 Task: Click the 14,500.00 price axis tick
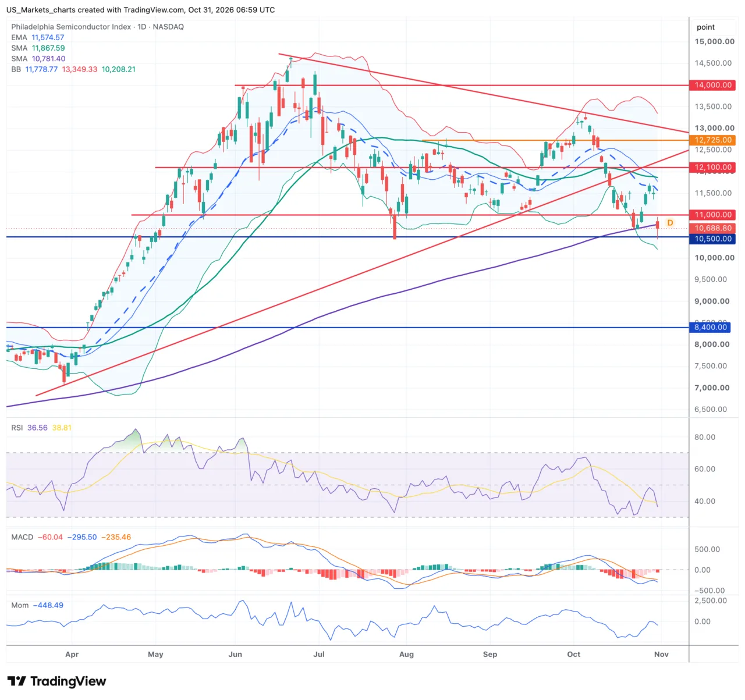713,63
